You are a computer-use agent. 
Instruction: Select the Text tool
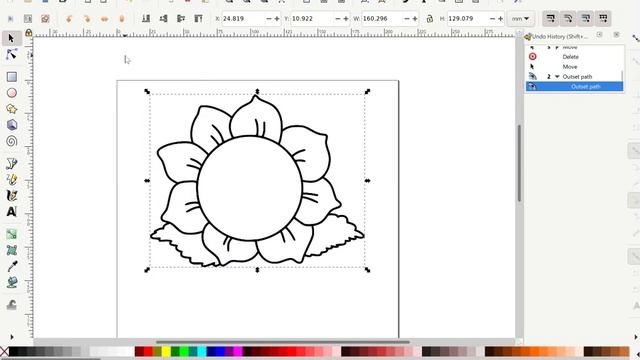11,211
